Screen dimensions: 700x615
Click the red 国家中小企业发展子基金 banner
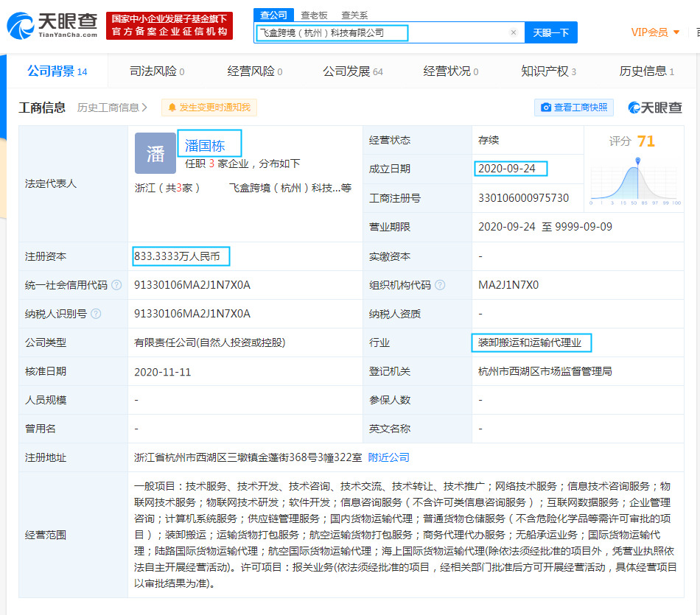tap(169, 26)
